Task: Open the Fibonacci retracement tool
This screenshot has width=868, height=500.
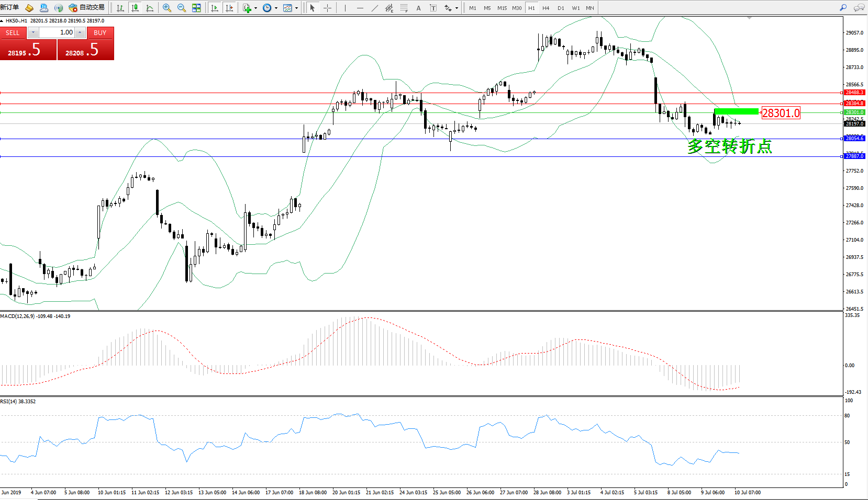Action: [404, 8]
